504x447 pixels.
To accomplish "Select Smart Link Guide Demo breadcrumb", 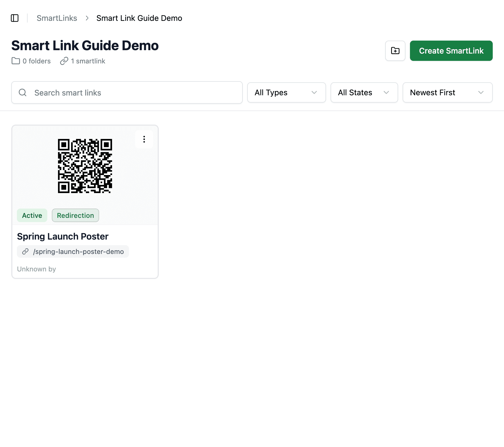I will (x=139, y=18).
